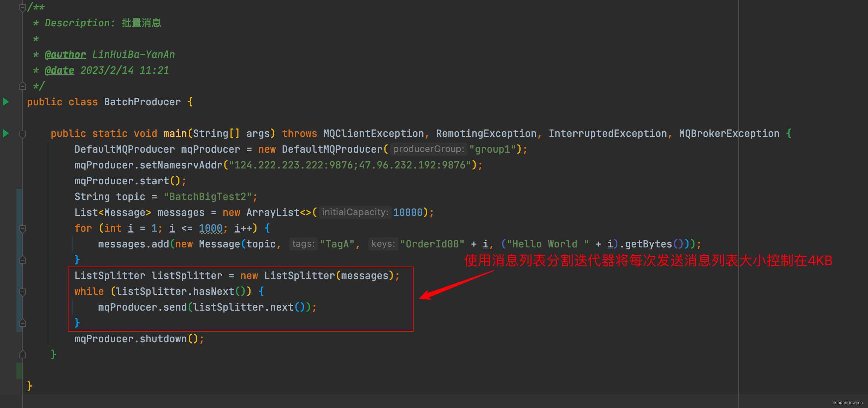This screenshot has height=408, width=868.
Task: Click the "BatchBigTest2" topic string
Action: coord(207,197)
